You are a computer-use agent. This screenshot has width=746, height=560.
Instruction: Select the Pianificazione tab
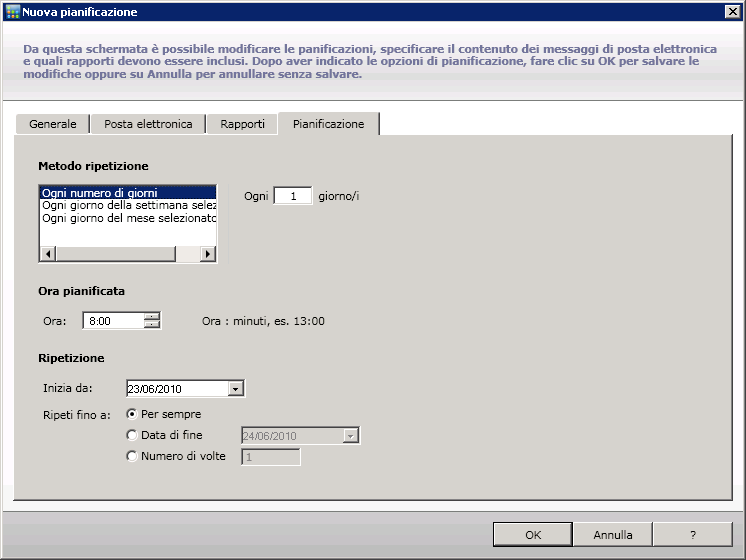point(328,124)
